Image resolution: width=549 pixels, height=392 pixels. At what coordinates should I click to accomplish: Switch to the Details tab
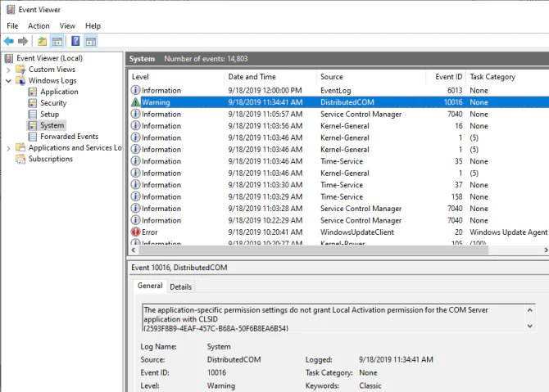(x=180, y=286)
